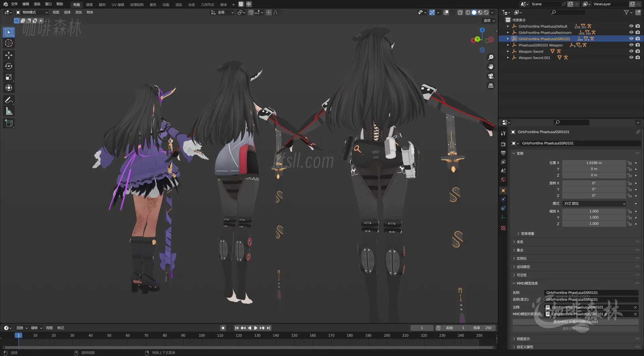
Task: Open the rotation mode dropdown showing XYZ 欧拉
Action: click(x=594, y=203)
